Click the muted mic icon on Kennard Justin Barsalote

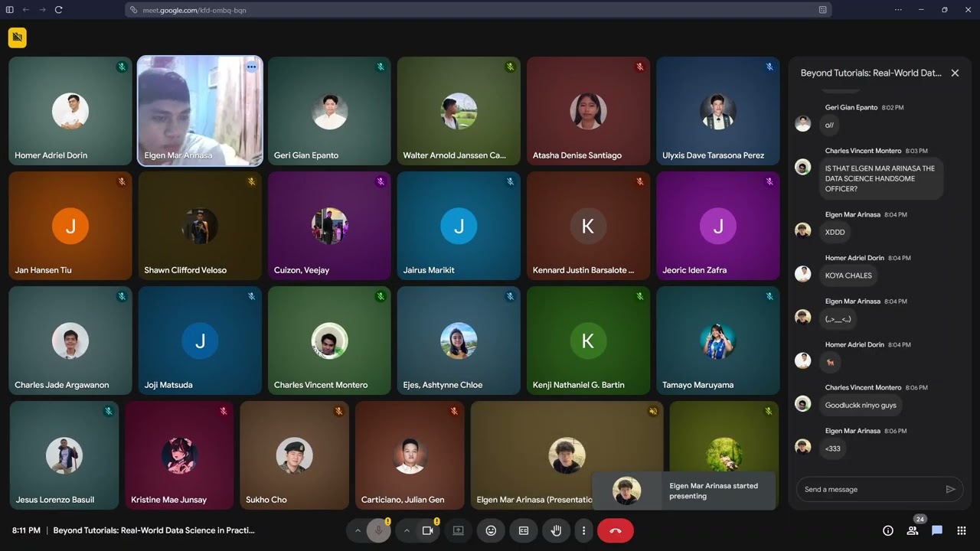(640, 181)
